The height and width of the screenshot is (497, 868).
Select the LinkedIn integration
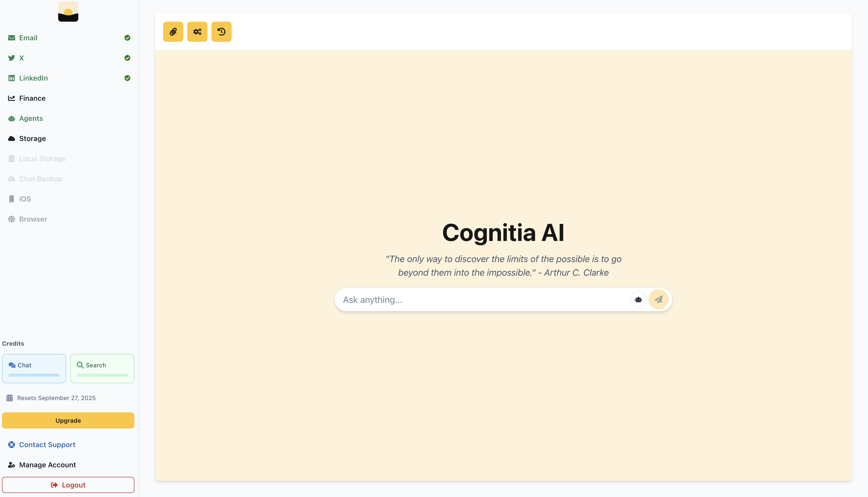pyautogui.click(x=33, y=78)
